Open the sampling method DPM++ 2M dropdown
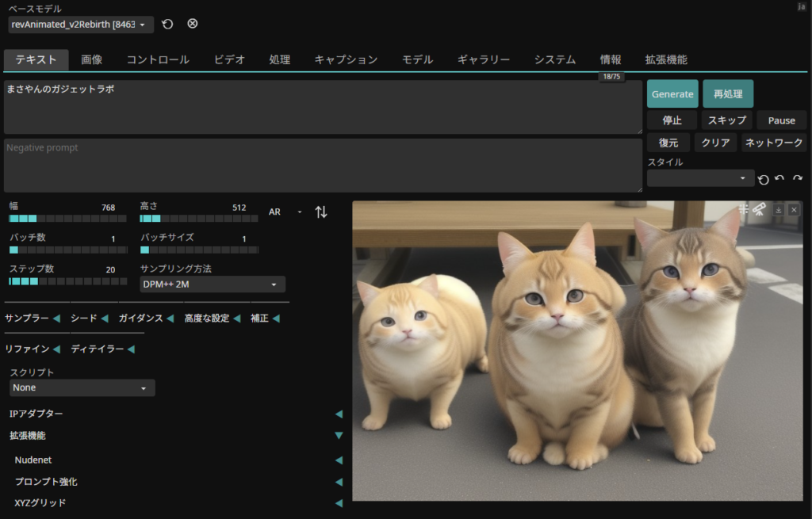Screen dimensions: 812x519 tap(212, 284)
